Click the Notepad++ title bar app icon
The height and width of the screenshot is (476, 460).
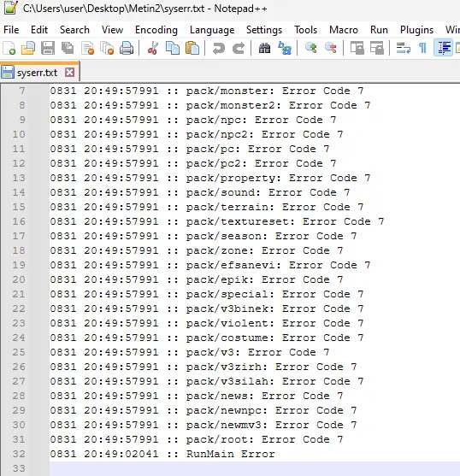[10, 8]
